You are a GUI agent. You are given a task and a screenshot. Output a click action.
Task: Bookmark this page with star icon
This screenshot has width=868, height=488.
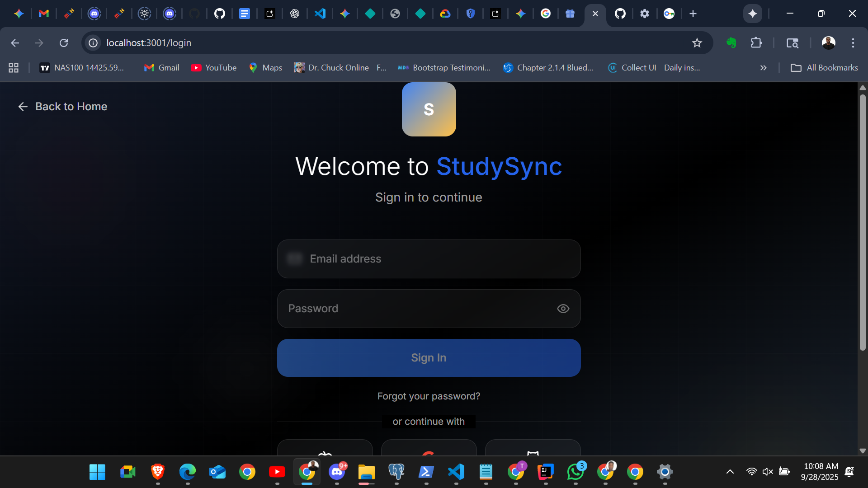pyautogui.click(x=697, y=43)
